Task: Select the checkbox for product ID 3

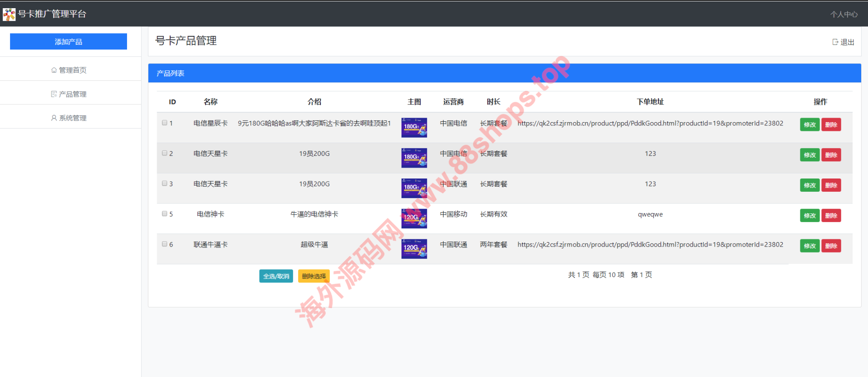Action: click(x=165, y=184)
